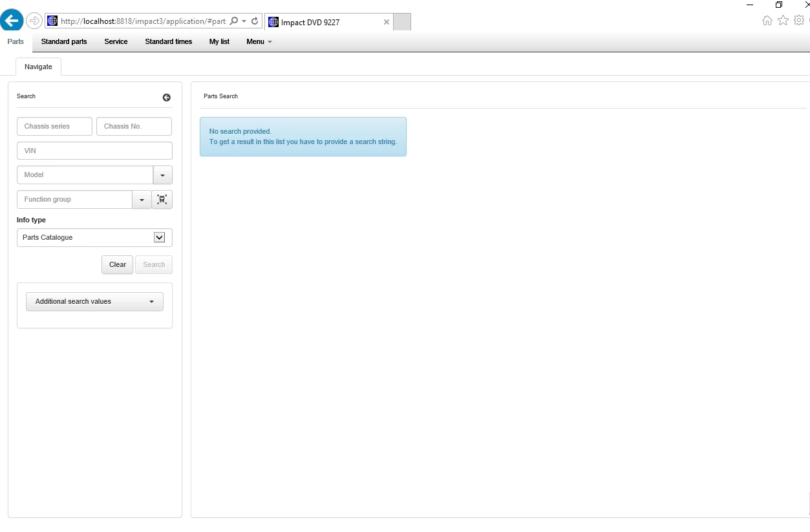Minimize the browser window
The height and width of the screenshot is (532, 810).
(750, 5)
